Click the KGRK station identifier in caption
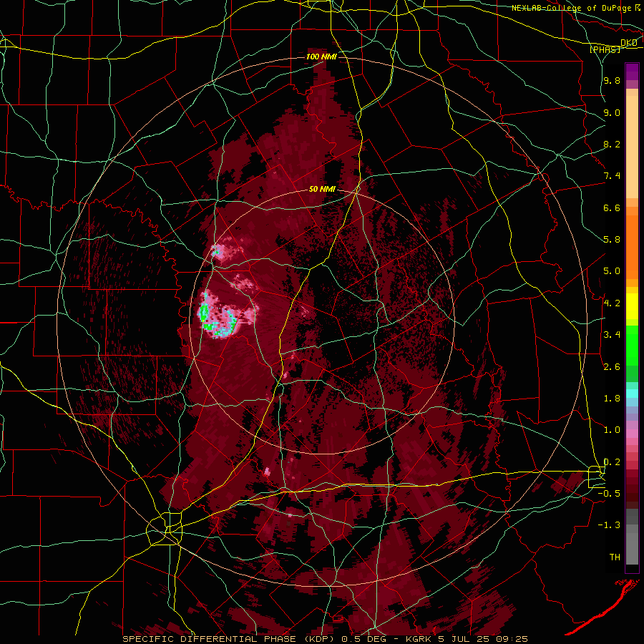The width and height of the screenshot is (644, 644). [418, 639]
